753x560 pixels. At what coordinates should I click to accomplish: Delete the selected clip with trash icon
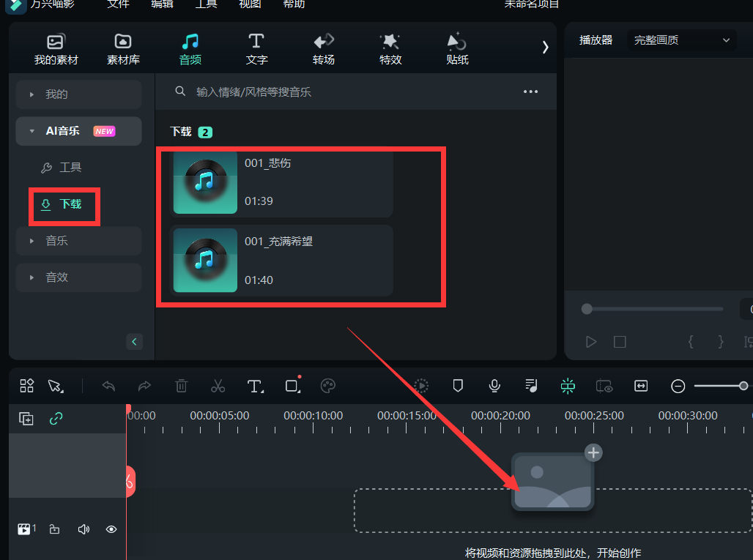(182, 386)
